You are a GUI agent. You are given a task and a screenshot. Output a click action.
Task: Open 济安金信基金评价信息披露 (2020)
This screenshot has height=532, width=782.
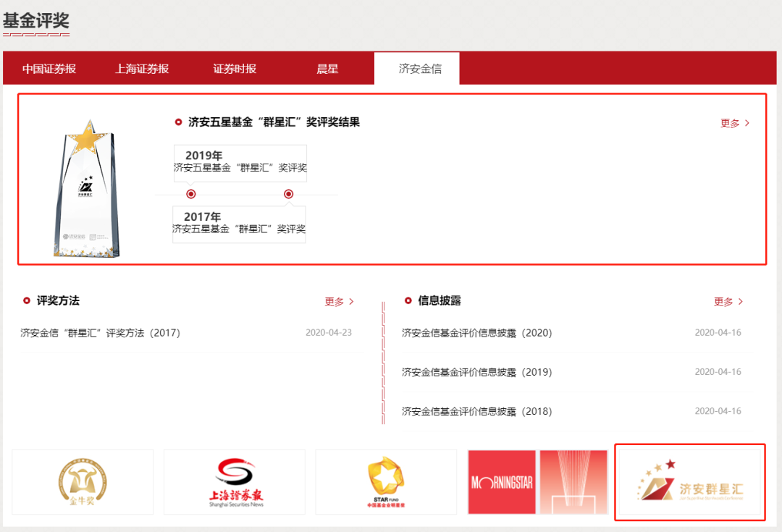[x=476, y=332]
